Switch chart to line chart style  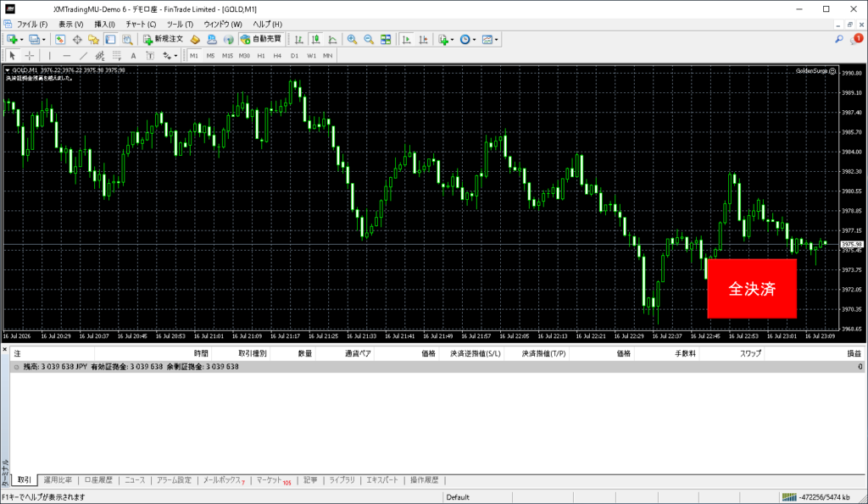point(332,39)
